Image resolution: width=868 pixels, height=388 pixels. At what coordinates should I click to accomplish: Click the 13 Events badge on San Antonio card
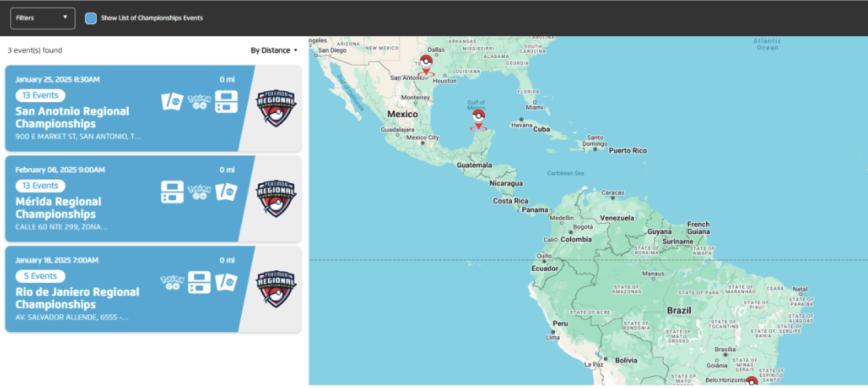[x=40, y=95]
